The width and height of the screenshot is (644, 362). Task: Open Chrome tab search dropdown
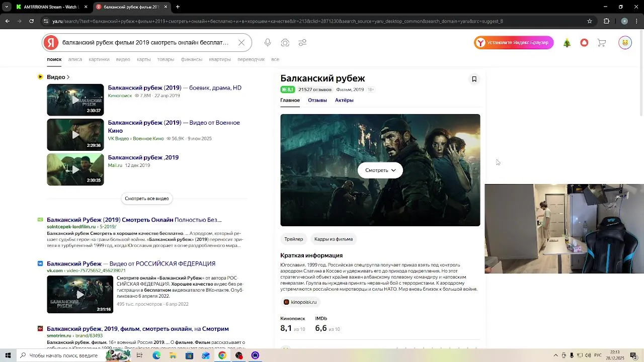[x=7, y=7]
